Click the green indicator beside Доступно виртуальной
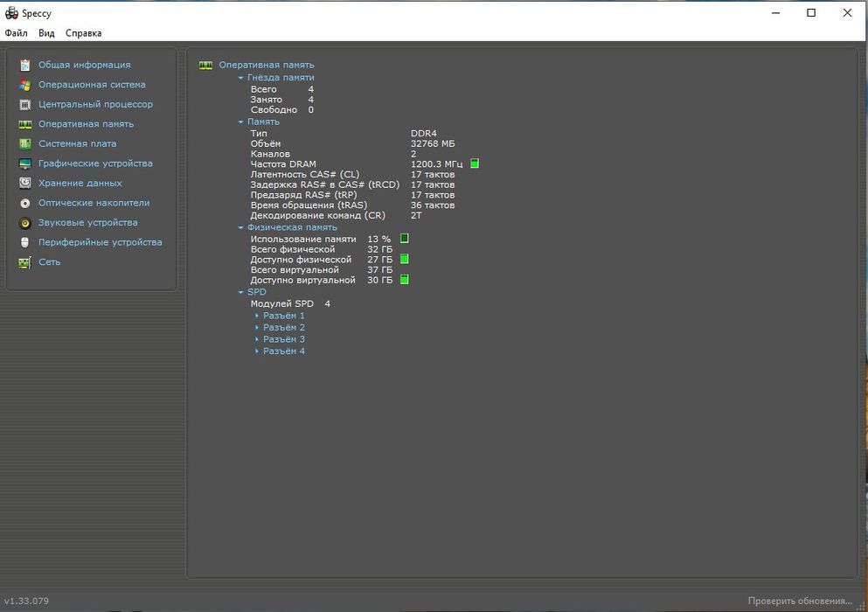Viewport: 868px width, 612px height. click(x=404, y=280)
